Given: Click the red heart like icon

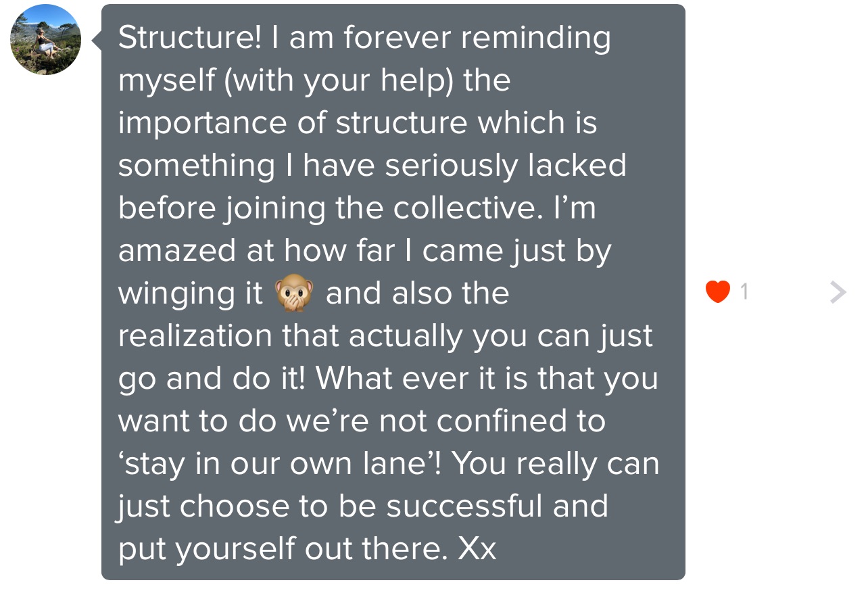Looking at the screenshot, I should [x=717, y=292].
